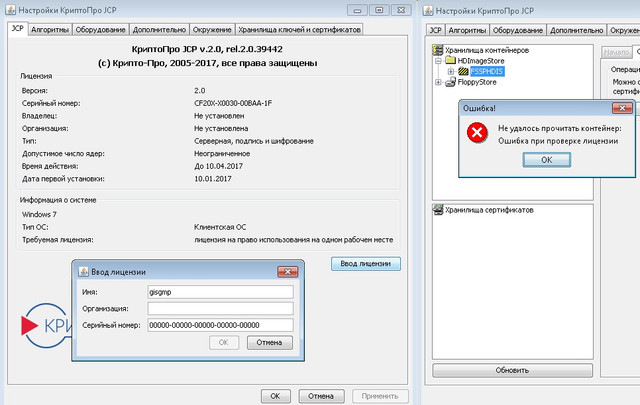Confirm the error dialog with OK
Image resolution: width=640 pixels, height=405 pixels.
(x=546, y=160)
